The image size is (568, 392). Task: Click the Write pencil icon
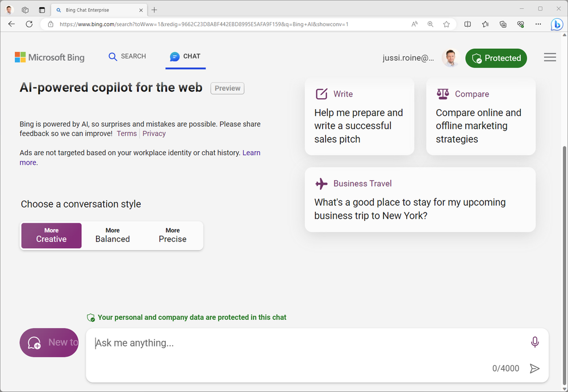322,93
